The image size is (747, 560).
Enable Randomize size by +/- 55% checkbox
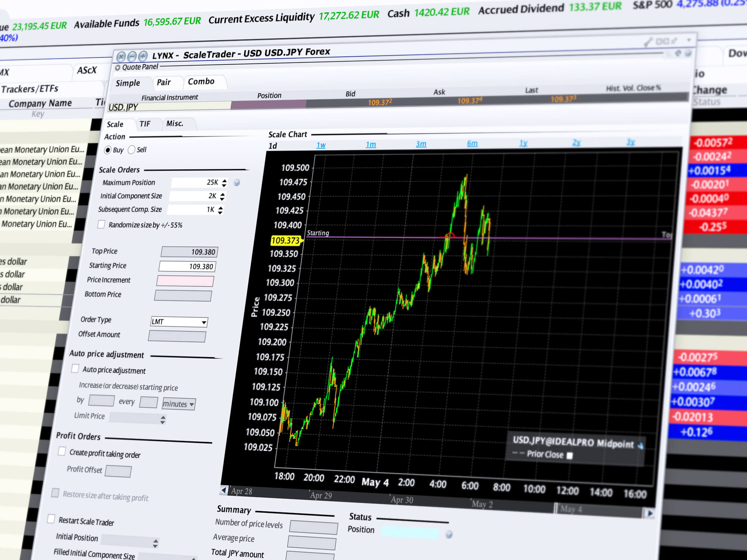point(101,224)
